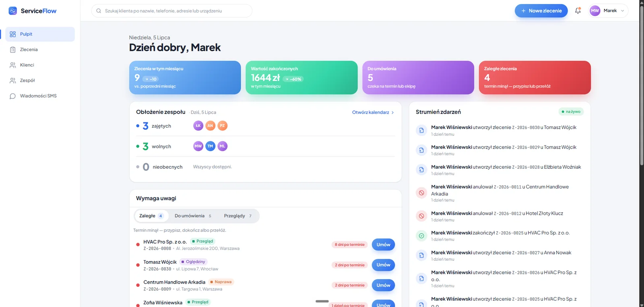644x307 pixels.
Task: Click cancelled icon for Z-2026-0012 event
Action: 421,216
